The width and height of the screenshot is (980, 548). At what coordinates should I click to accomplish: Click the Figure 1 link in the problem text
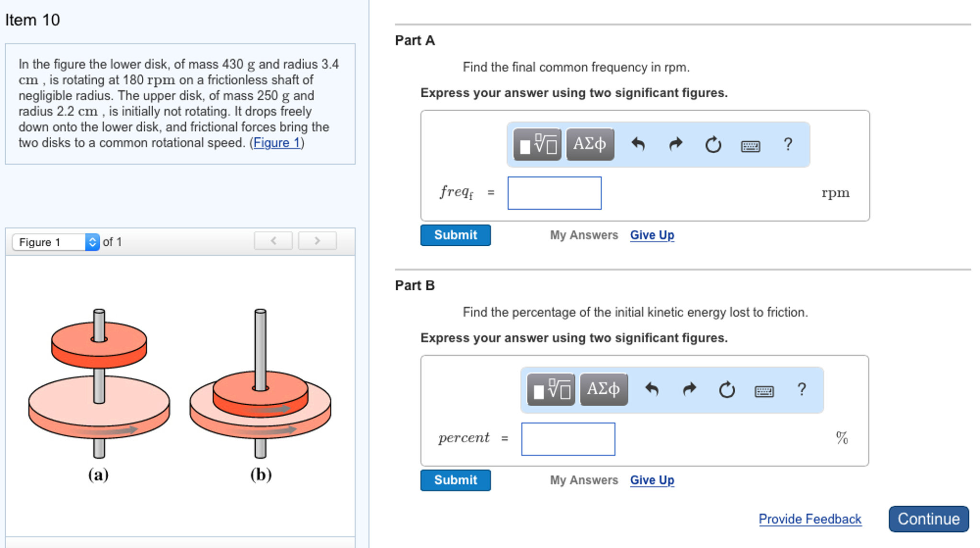277,142
